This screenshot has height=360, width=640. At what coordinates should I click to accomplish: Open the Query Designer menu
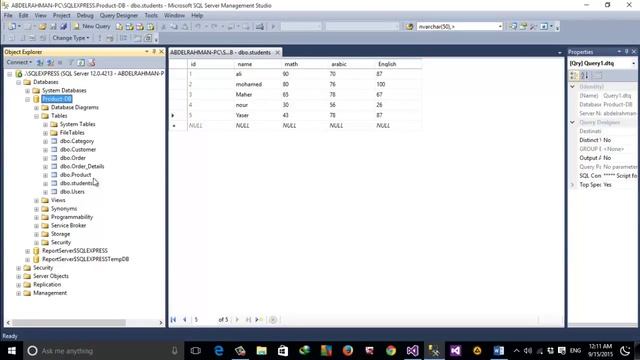[119, 16]
